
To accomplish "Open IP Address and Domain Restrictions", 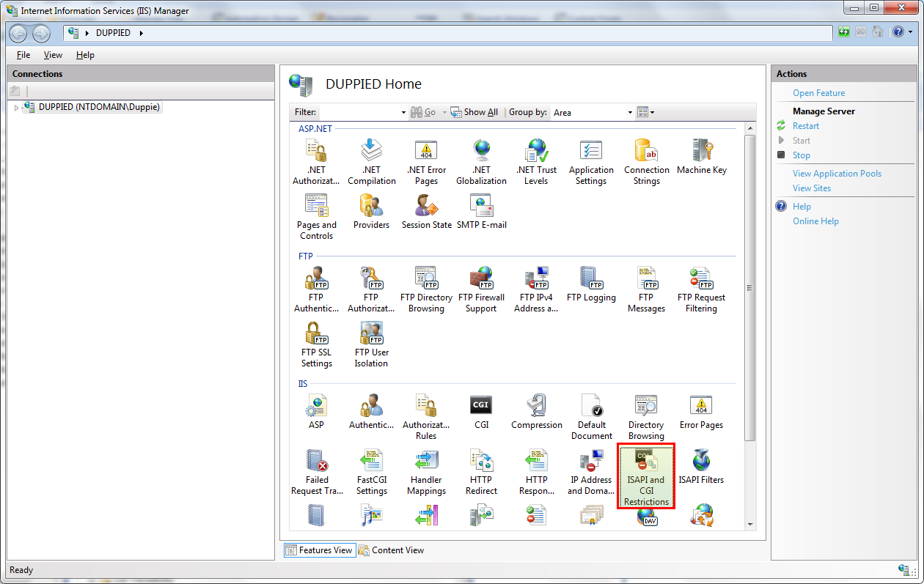I will 591,473.
